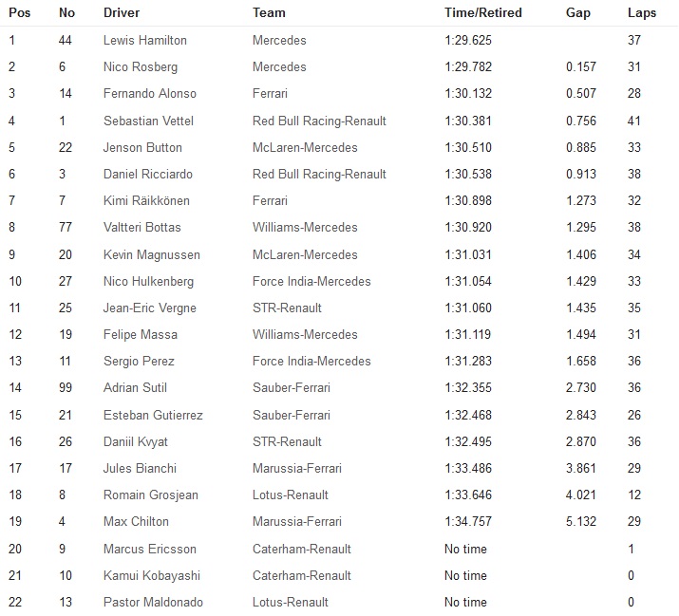Click Max Chilton's gap value 5.132
The image size is (679, 616).
point(581,521)
